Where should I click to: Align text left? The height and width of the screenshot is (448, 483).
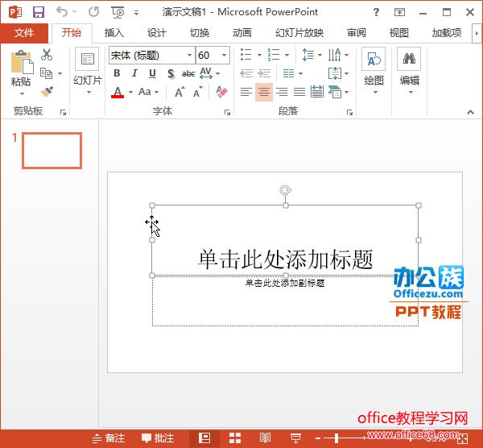pyautogui.click(x=246, y=92)
